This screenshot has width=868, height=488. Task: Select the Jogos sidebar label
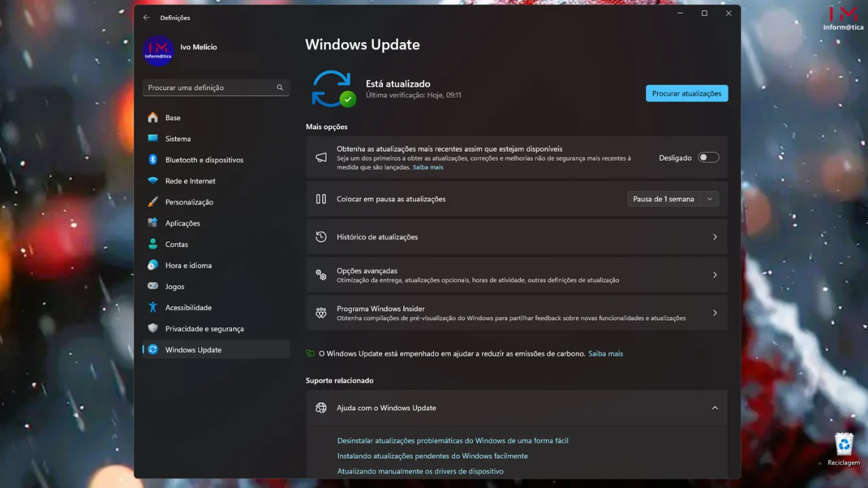point(175,287)
